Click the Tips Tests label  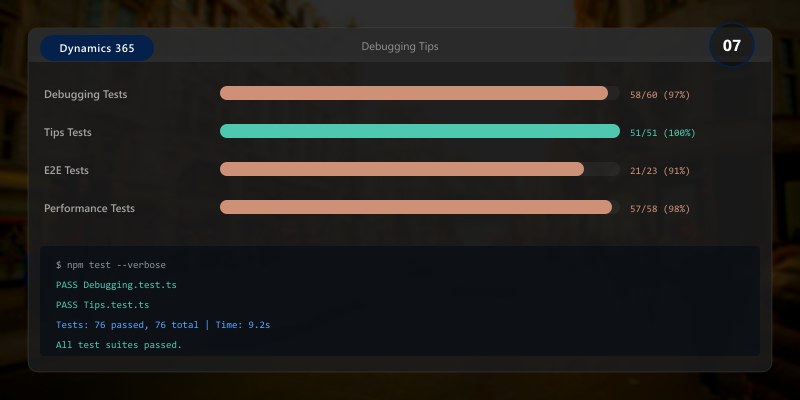pos(67,132)
